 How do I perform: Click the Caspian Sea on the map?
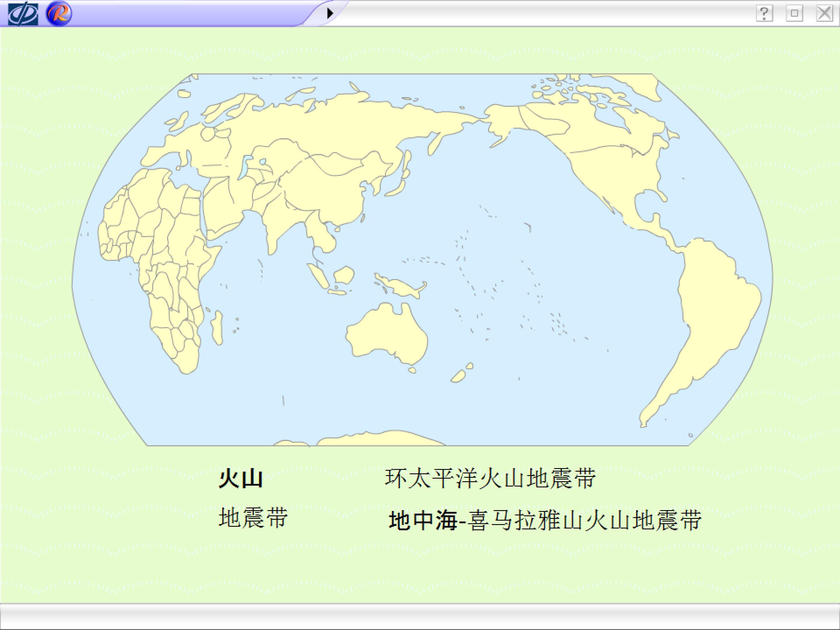(x=245, y=166)
